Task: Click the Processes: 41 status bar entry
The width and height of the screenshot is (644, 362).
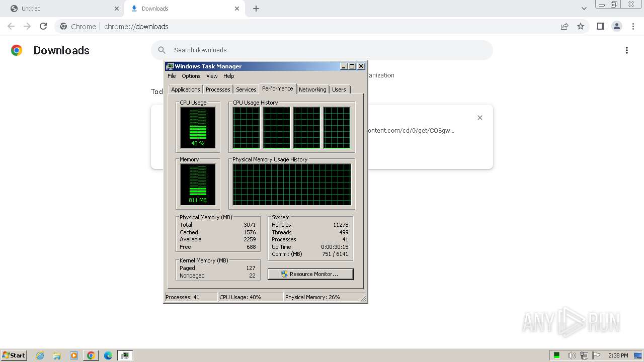Action: click(x=191, y=297)
